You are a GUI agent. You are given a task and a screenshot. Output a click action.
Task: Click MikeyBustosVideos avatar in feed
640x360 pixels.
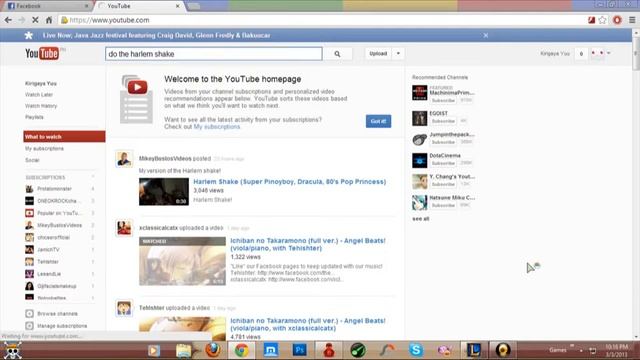click(124, 159)
